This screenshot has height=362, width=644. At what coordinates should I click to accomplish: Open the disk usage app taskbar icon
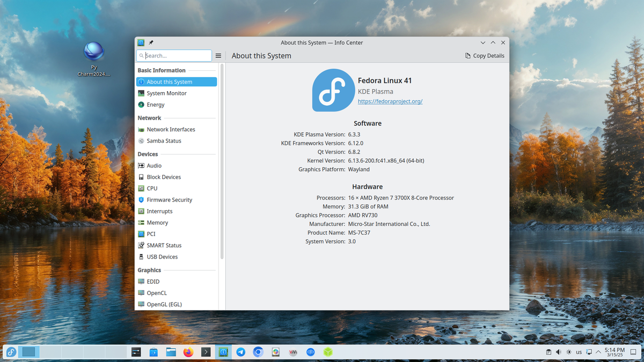pyautogui.click(x=276, y=352)
